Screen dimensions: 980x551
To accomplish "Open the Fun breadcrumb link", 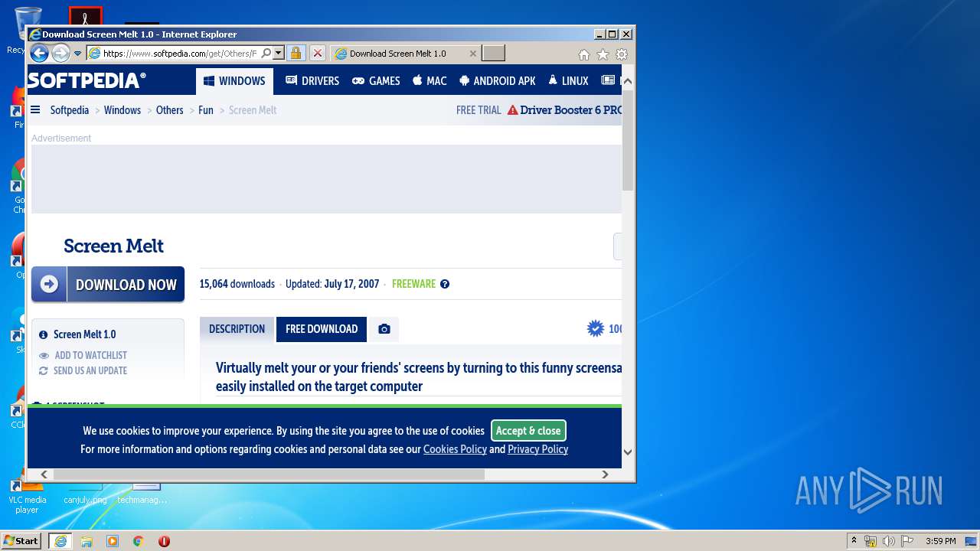I will [x=206, y=110].
